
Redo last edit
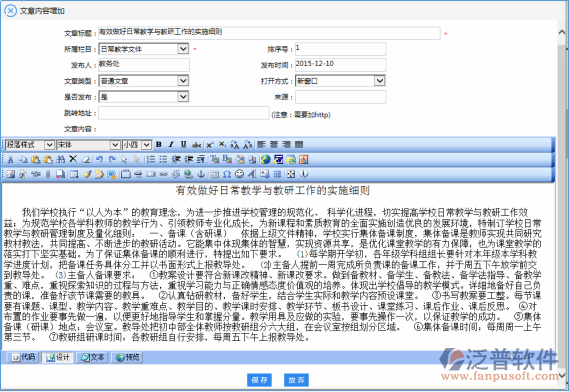tap(112, 159)
